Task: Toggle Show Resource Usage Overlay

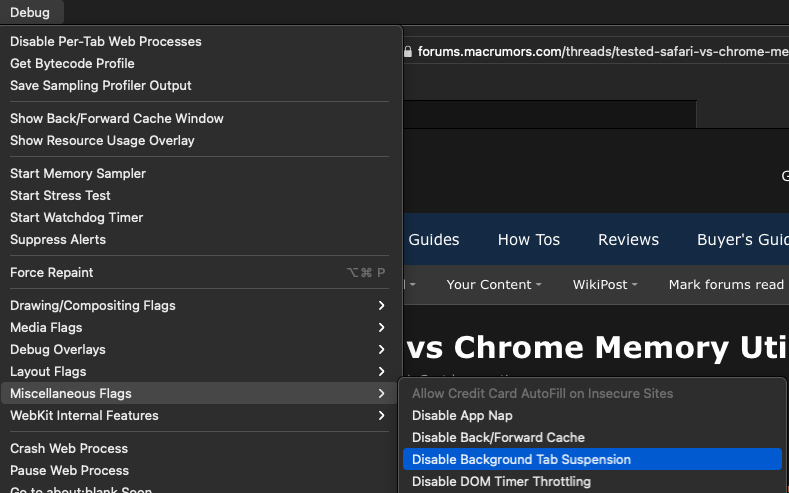Action: 102,140
